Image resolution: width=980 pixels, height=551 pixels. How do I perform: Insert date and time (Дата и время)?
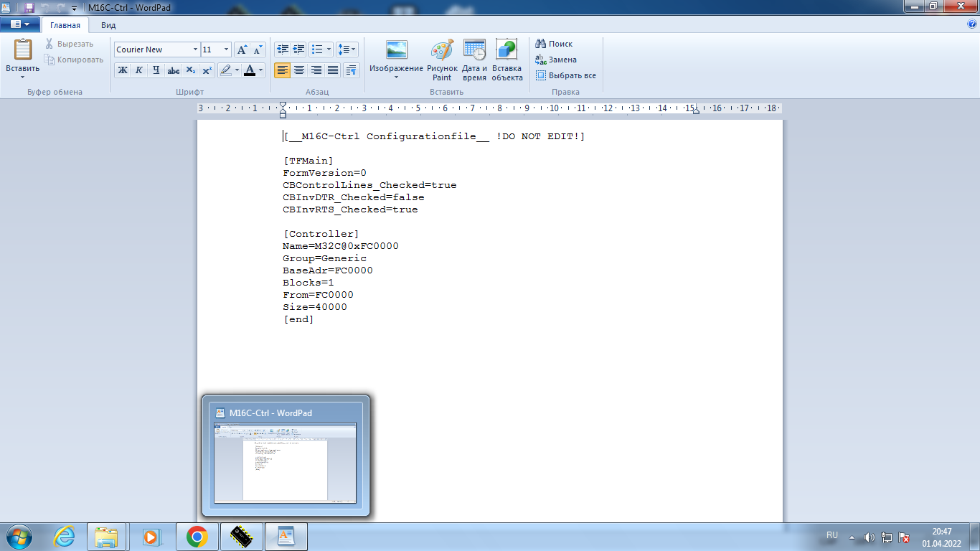[474, 52]
